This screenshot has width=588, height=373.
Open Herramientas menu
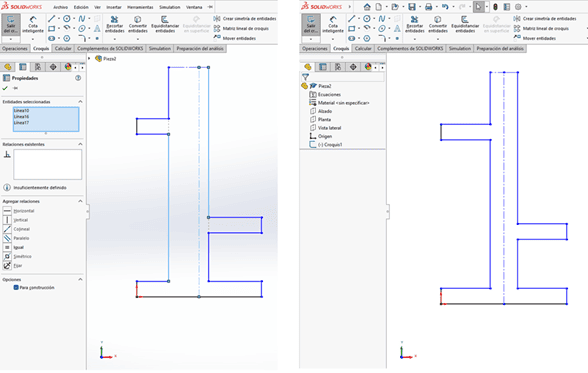140,7
